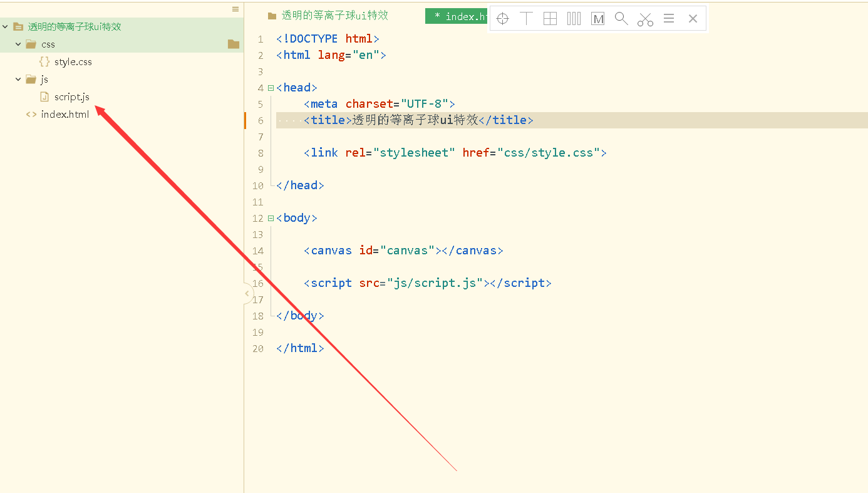Collapse the js folder chevron
This screenshot has height=493, width=868.
click(x=18, y=79)
